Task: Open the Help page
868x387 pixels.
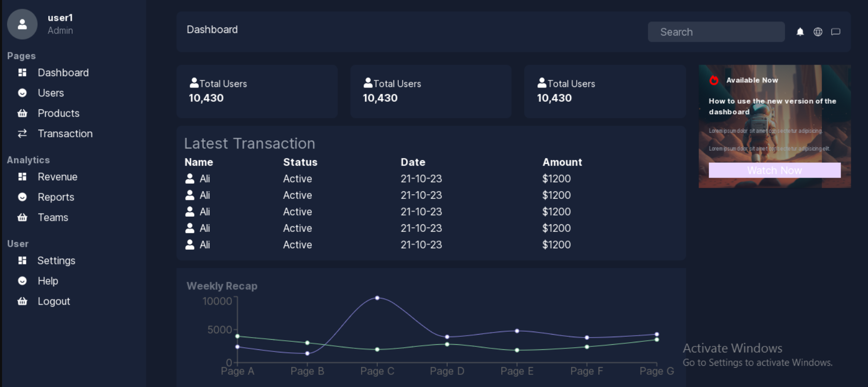Action: [48, 281]
